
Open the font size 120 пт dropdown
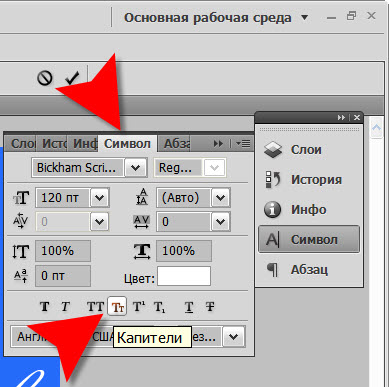tap(100, 198)
